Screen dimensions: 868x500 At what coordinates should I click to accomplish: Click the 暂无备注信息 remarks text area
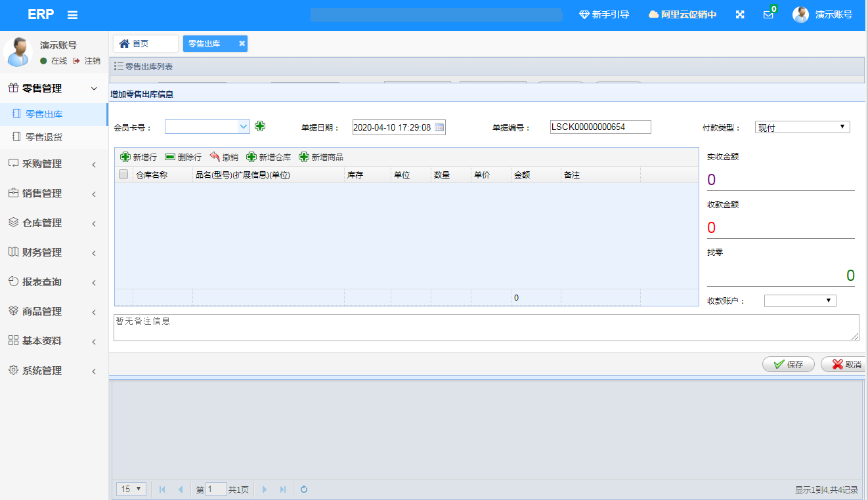(x=486, y=327)
